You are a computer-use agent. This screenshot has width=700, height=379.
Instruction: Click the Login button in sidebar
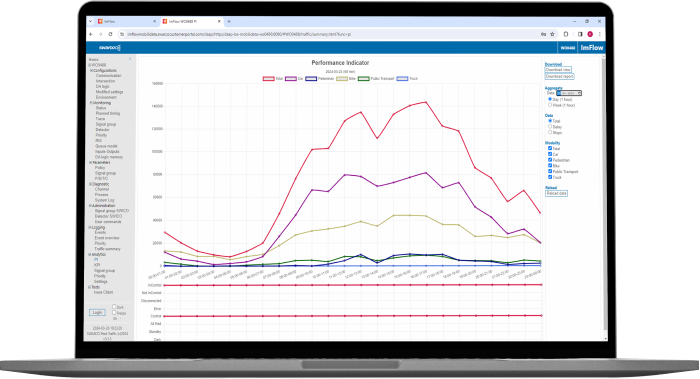tap(97, 312)
